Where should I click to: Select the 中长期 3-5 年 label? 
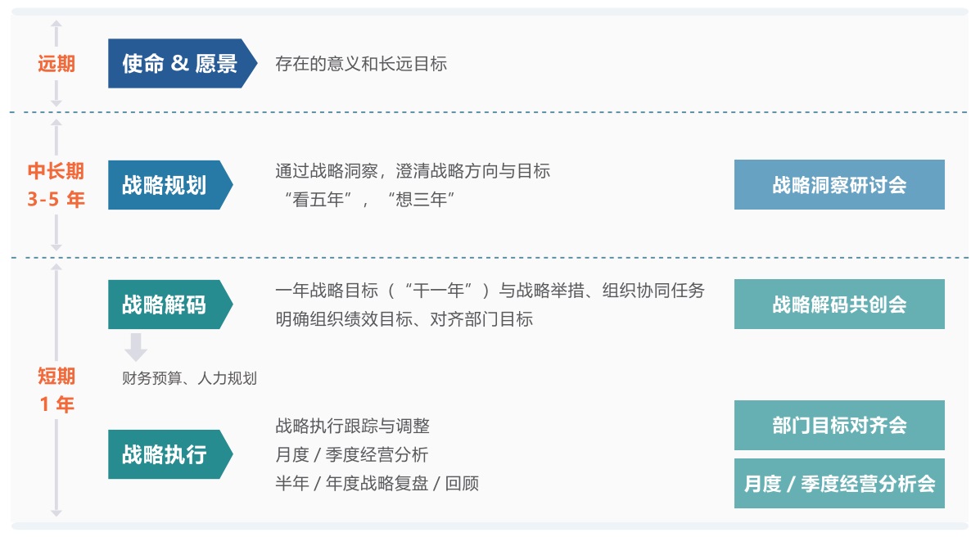pyautogui.click(x=56, y=185)
